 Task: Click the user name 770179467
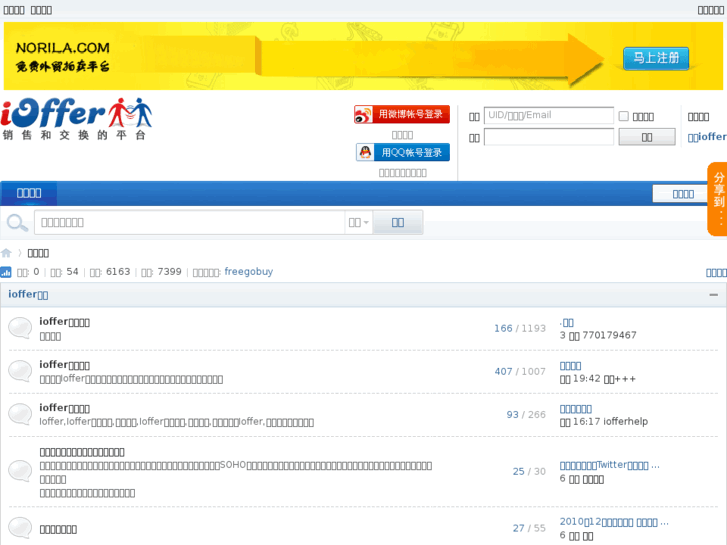[x=609, y=335]
